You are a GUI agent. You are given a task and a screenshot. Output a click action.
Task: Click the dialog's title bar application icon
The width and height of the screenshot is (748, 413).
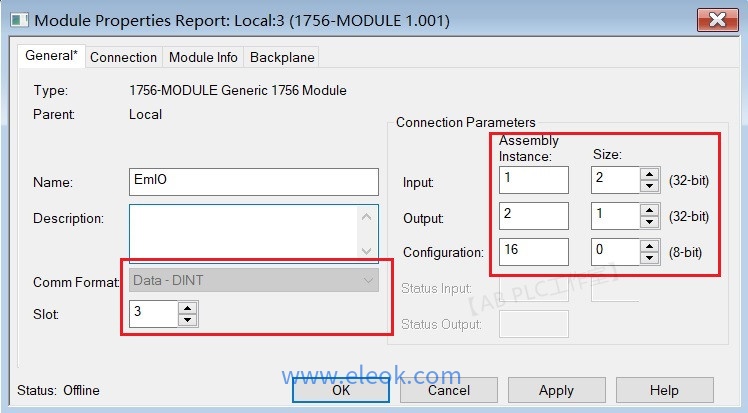coord(17,20)
